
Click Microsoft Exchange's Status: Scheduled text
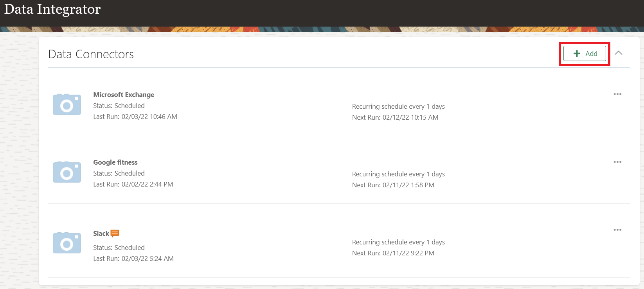click(119, 106)
